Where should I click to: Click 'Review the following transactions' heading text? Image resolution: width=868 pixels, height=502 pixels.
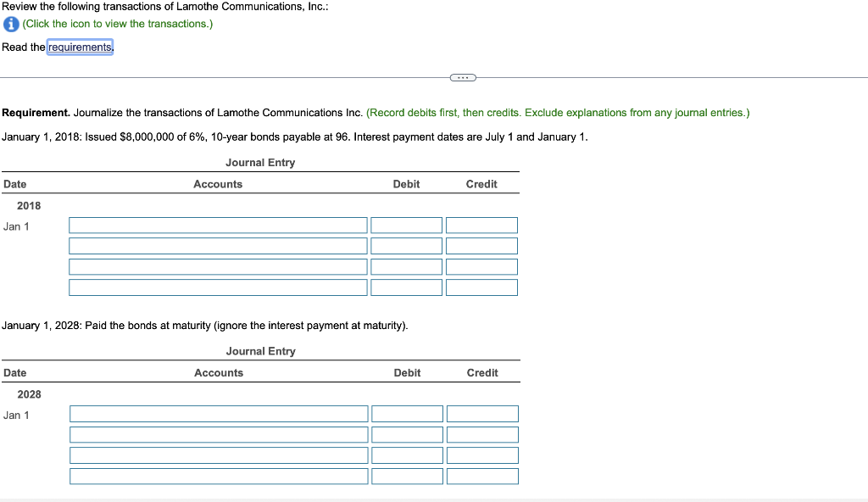click(x=165, y=7)
